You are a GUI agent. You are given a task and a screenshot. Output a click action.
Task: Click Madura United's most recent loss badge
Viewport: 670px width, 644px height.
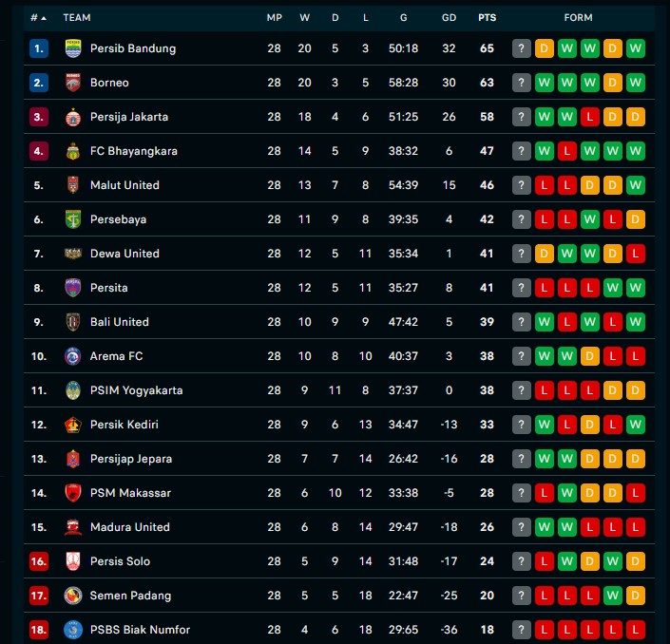(636, 527)
